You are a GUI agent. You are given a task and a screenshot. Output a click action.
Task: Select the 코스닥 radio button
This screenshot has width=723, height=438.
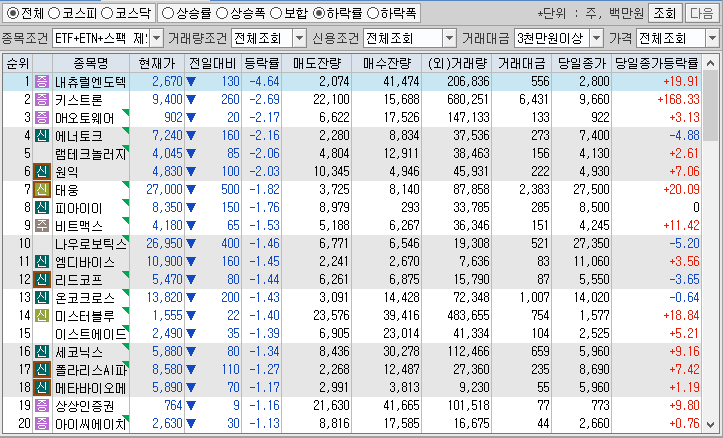coord(107,13)
